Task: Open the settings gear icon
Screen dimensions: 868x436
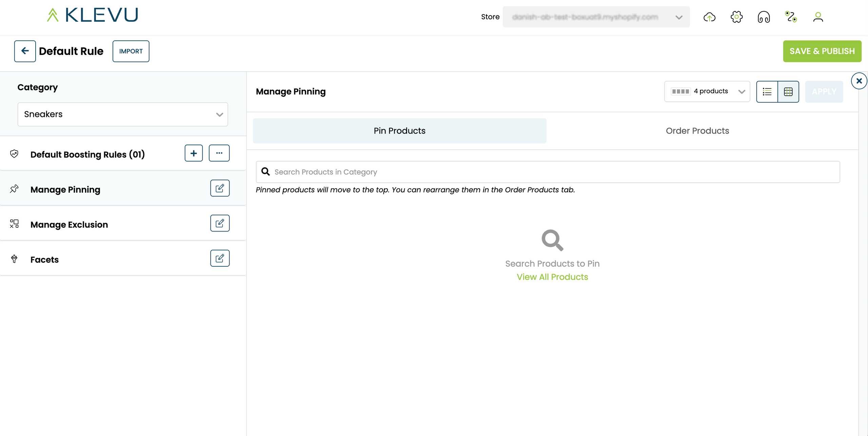Action: point(736,17)
